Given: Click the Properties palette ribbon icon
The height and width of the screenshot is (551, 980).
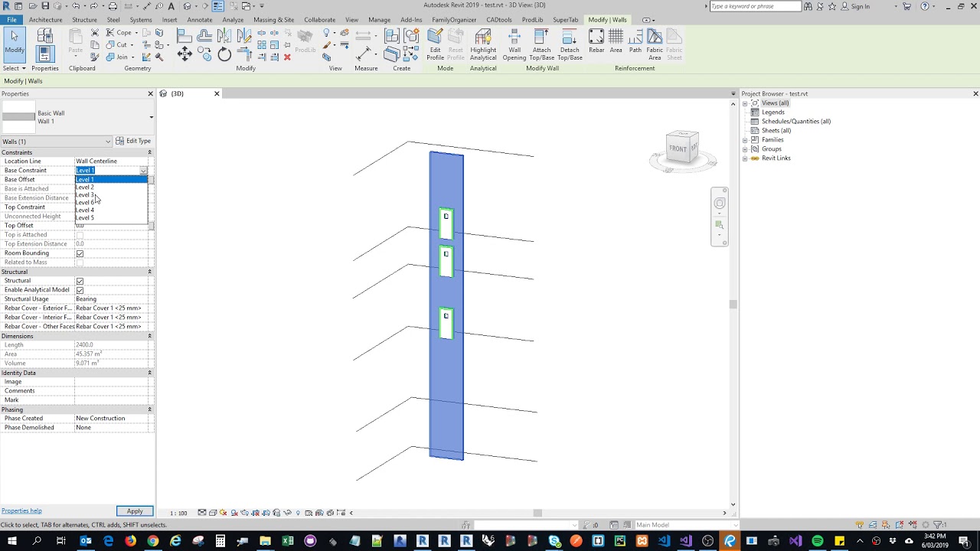Looking at the screenshot, I should (44, 54).
